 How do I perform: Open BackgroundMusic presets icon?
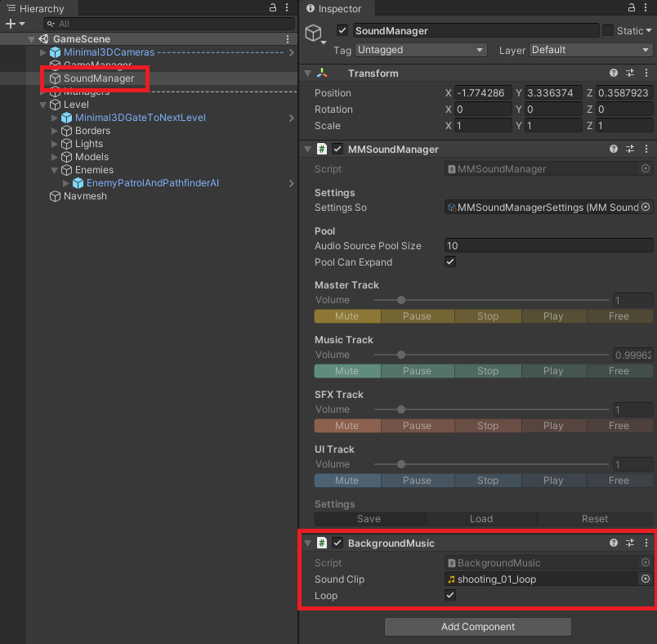tap(630, 543)
